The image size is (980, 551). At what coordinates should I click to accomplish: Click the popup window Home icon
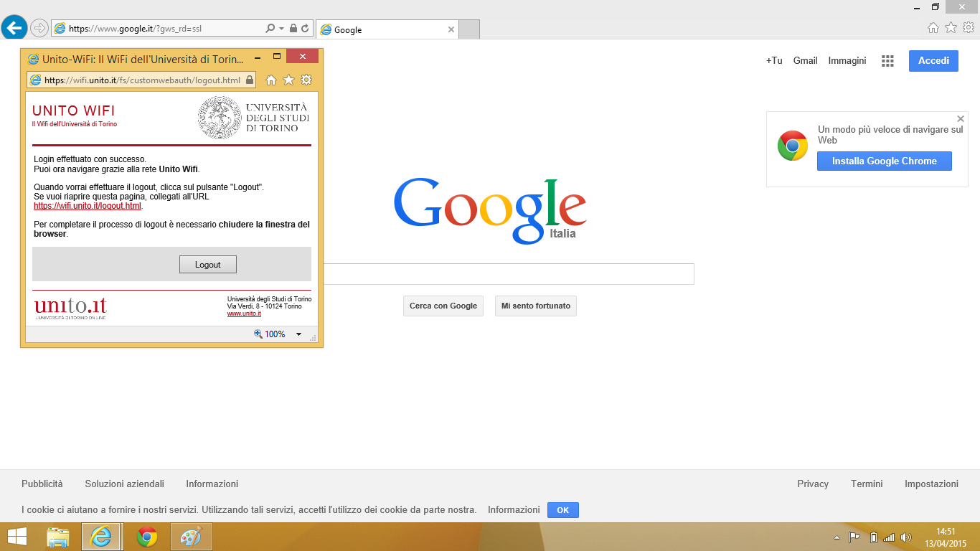click(271, 80)
